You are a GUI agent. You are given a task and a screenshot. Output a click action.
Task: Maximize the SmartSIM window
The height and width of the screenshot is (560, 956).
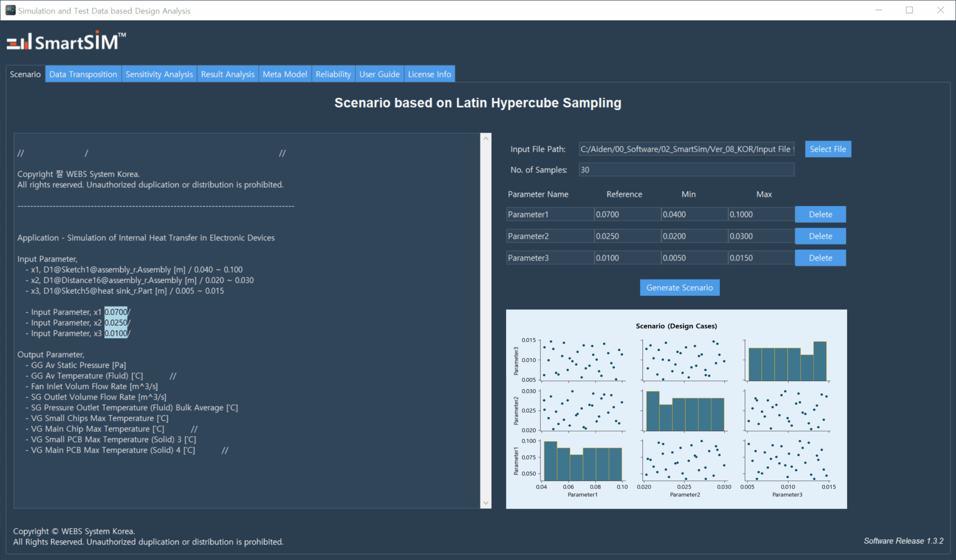pos(909,10)
